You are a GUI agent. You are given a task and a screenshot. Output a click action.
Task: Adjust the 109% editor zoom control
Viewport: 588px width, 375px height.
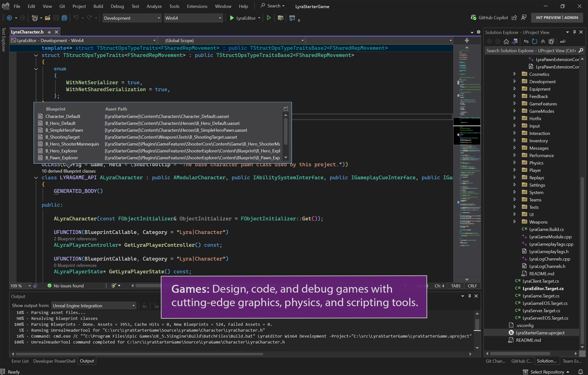pyautogui.click(x=20, y=286)
